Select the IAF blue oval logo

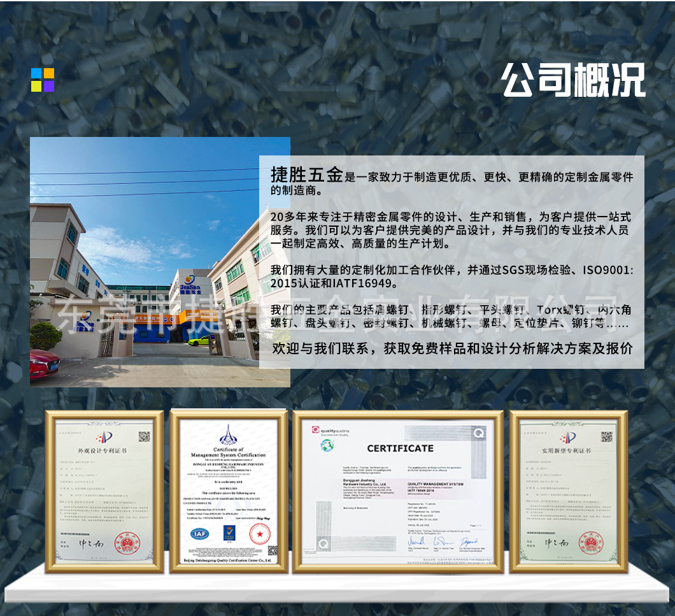pos(200,533)
